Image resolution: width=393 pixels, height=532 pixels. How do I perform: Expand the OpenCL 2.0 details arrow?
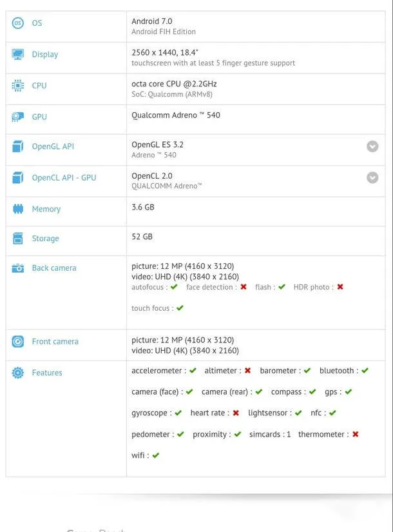[372, 177]
